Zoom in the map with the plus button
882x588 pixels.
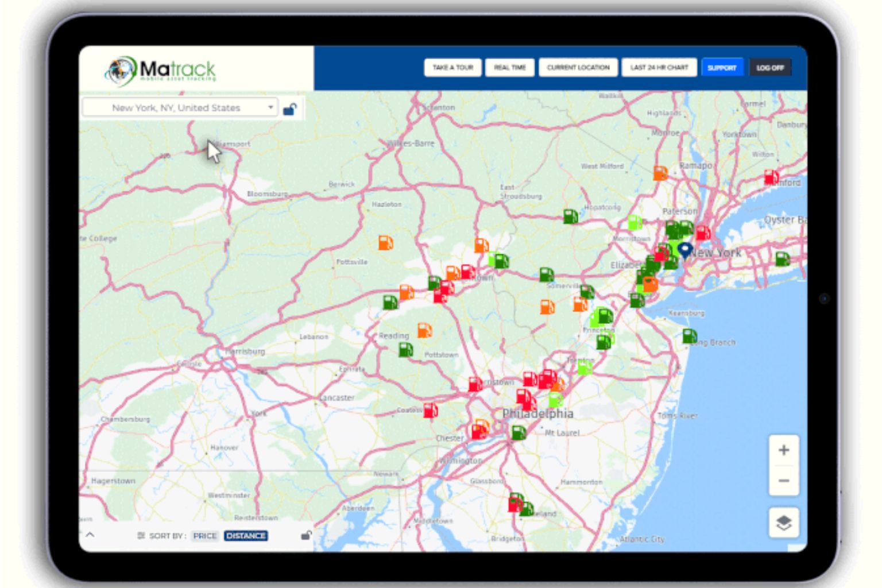(783, 450)
